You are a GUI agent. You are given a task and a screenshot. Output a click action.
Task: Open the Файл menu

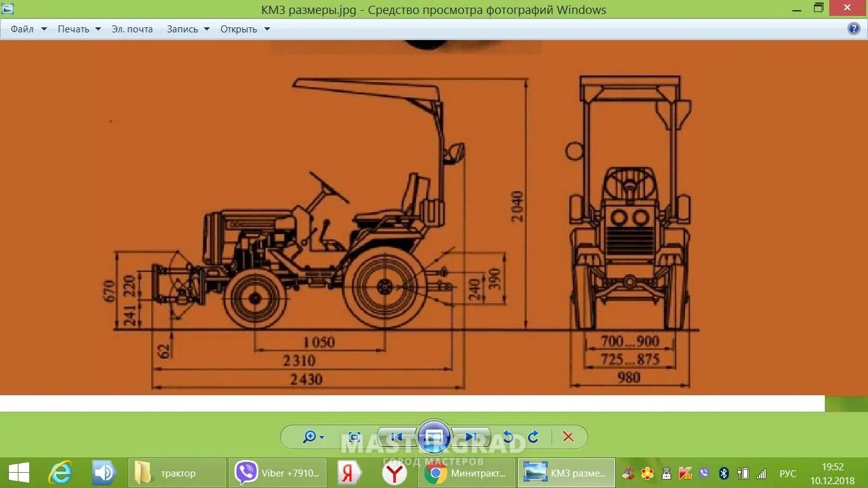(x=22, y=29)
